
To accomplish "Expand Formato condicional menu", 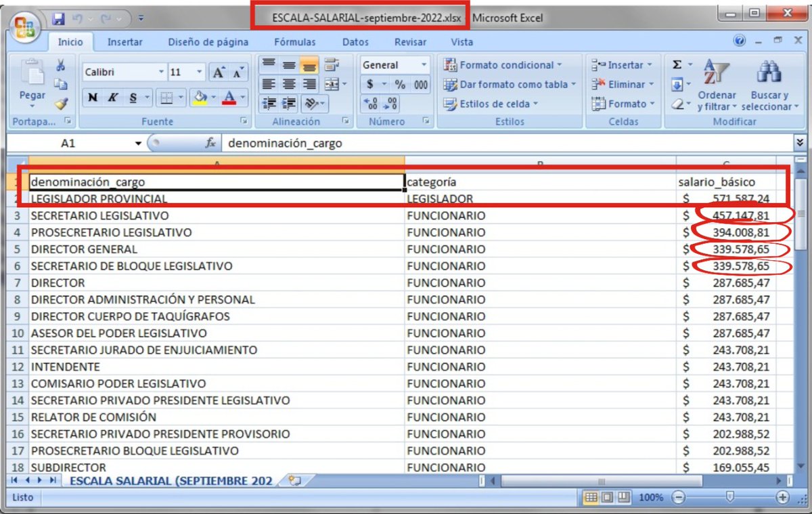I will (503, 66).
